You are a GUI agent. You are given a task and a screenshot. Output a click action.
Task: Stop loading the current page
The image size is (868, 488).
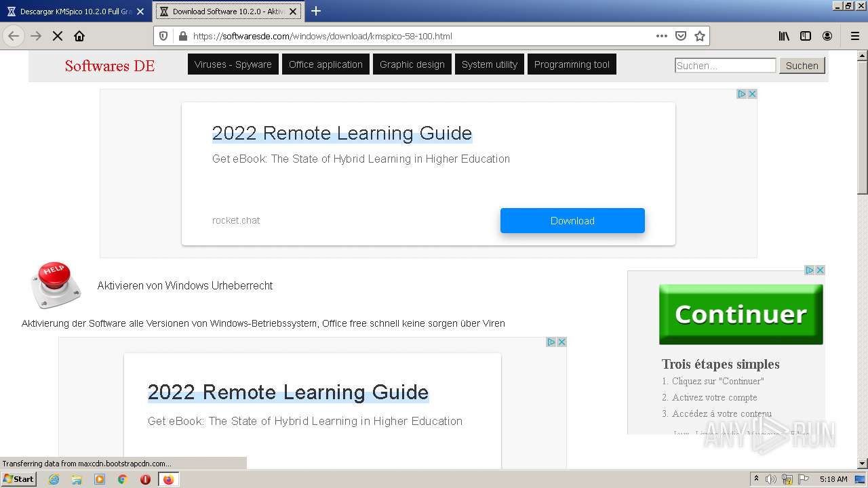[x=58, y=36]
